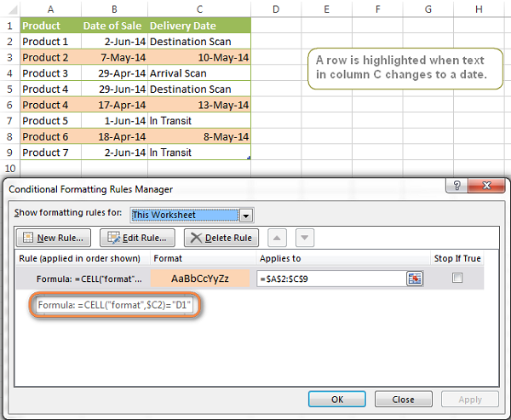Click the Delete Rule button
The width and height of the screenshot is (511, 420).
click(x=221, y=238)
